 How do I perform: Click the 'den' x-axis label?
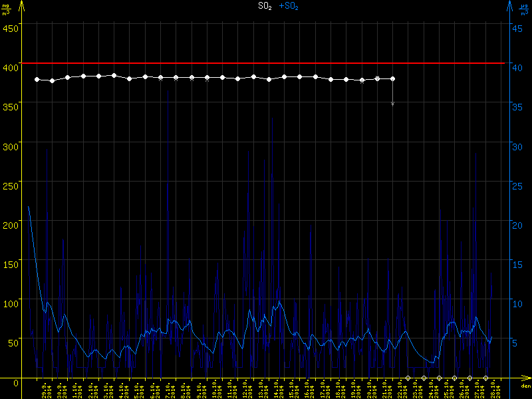click(x=525, y=386)
